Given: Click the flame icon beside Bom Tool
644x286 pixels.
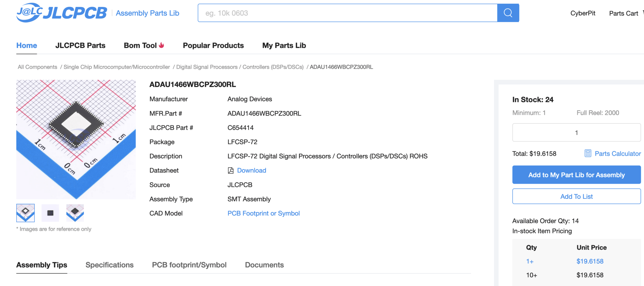Looking at the screenshot, I should (x=162, y=45).
